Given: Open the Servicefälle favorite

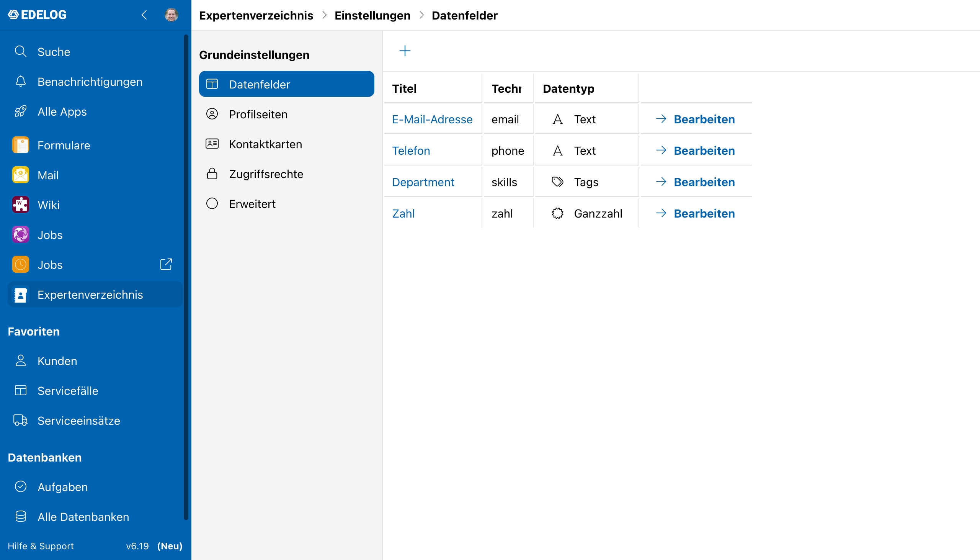Looking at the screenshot, I should click(x=95, y=391).
